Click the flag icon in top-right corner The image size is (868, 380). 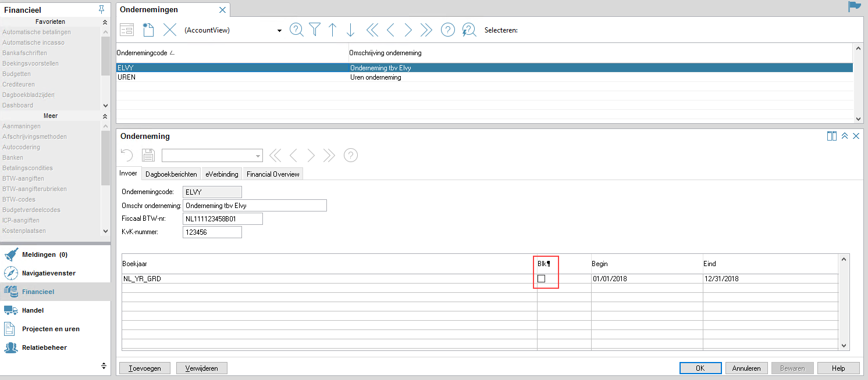point(854,6)
